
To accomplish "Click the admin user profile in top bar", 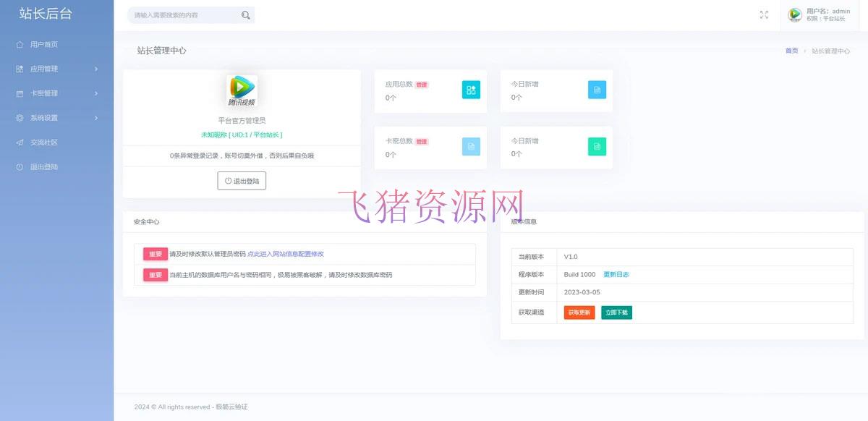I will tap(820, 14).
